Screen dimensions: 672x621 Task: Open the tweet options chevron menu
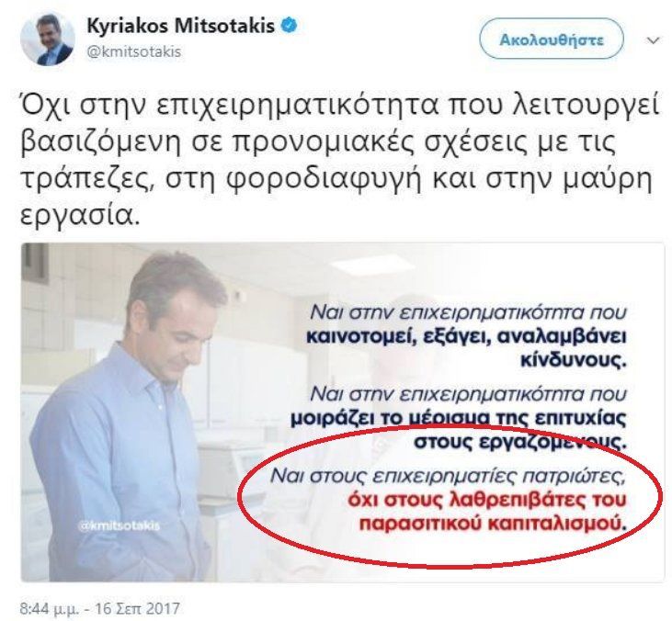pos(653,40)
